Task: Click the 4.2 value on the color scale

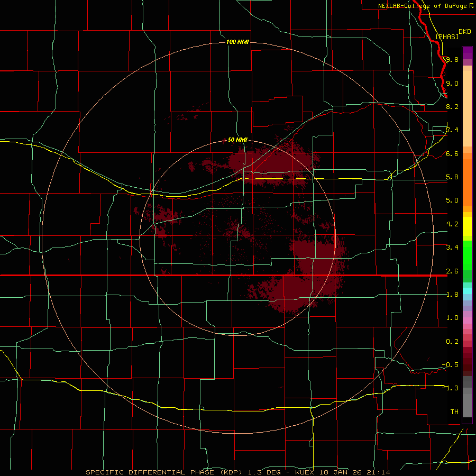Action: [x=452, y=224]
